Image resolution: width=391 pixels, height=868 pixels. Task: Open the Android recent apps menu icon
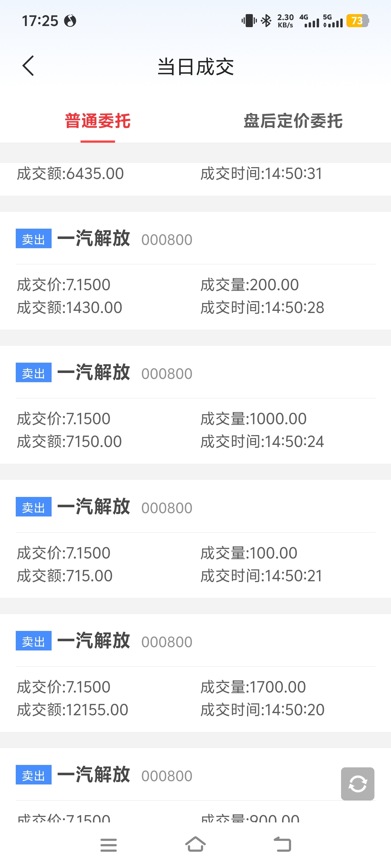(109, 845)
